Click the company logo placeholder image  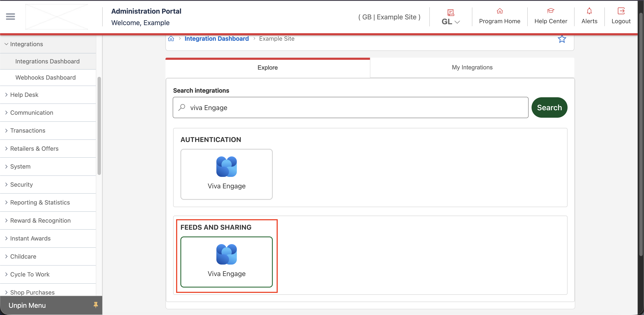coord(57,17)
